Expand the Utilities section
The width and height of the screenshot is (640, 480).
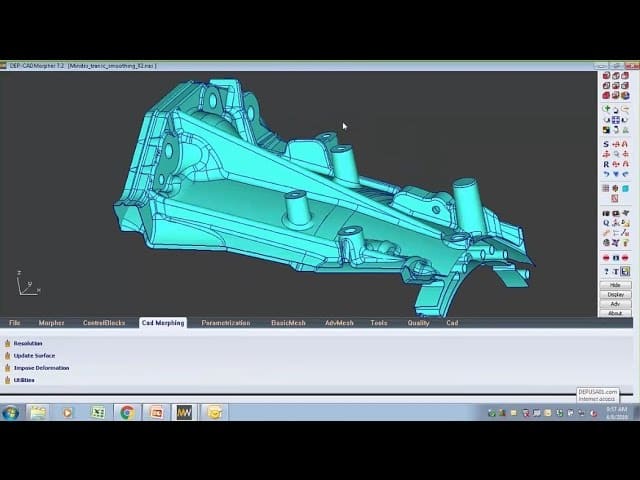(x=24, y=380)
